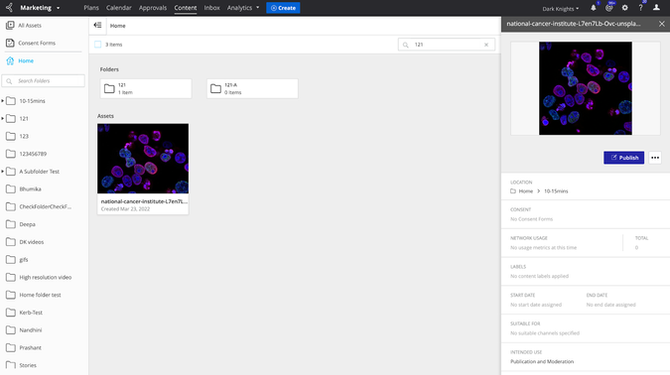Select the Bhumika folder
The image size is (670, 375).
click(30, 189)
